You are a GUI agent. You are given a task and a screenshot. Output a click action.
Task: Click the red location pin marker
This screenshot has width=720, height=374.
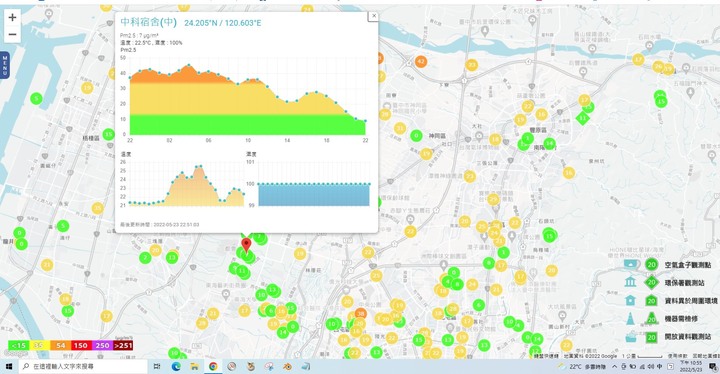click(x=247, y=245)
